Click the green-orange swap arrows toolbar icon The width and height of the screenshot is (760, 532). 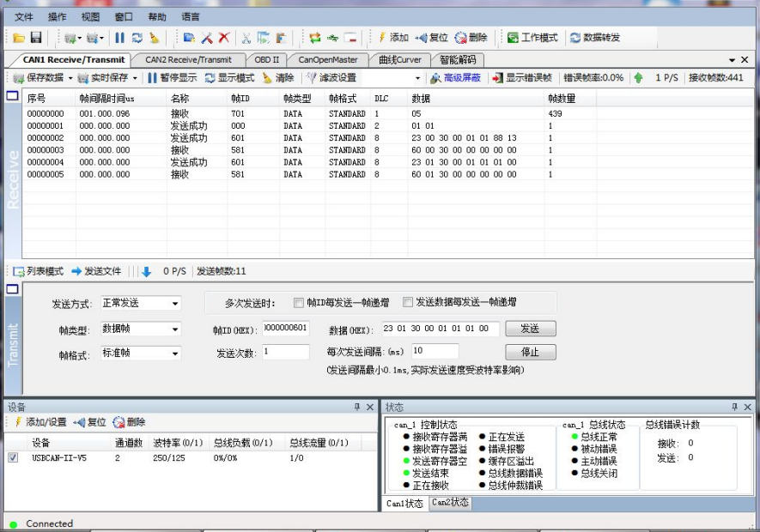click(x=315, y=38)
